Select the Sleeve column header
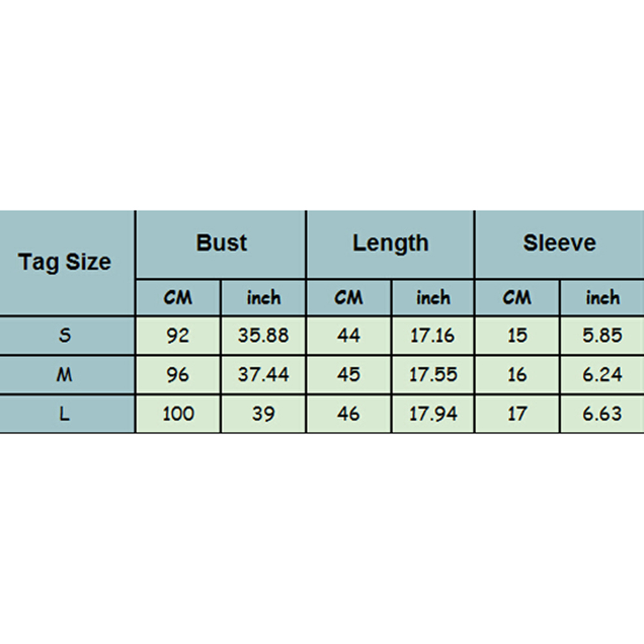Viewport: 644px width, 644px height. point(559,244)
